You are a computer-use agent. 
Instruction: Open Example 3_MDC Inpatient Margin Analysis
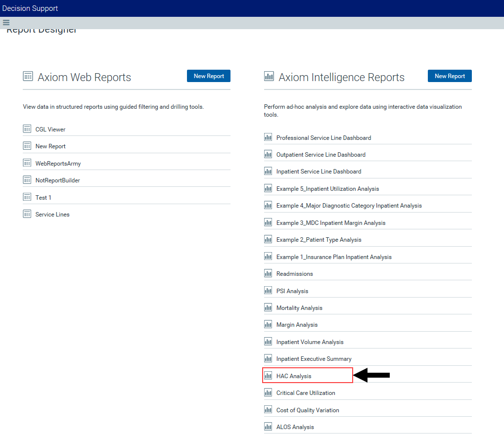coord(331,223)
